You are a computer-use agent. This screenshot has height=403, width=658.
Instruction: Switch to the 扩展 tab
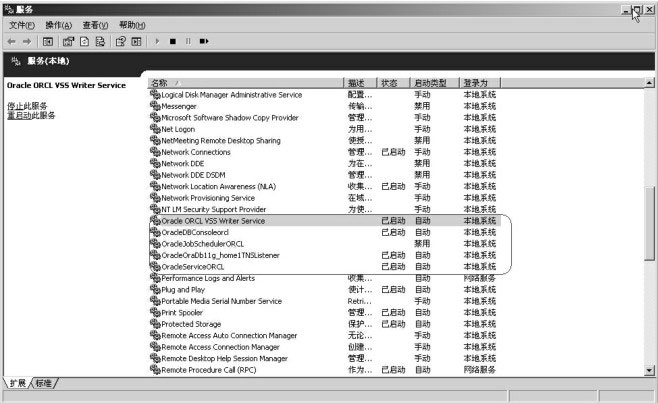[18, 383]
